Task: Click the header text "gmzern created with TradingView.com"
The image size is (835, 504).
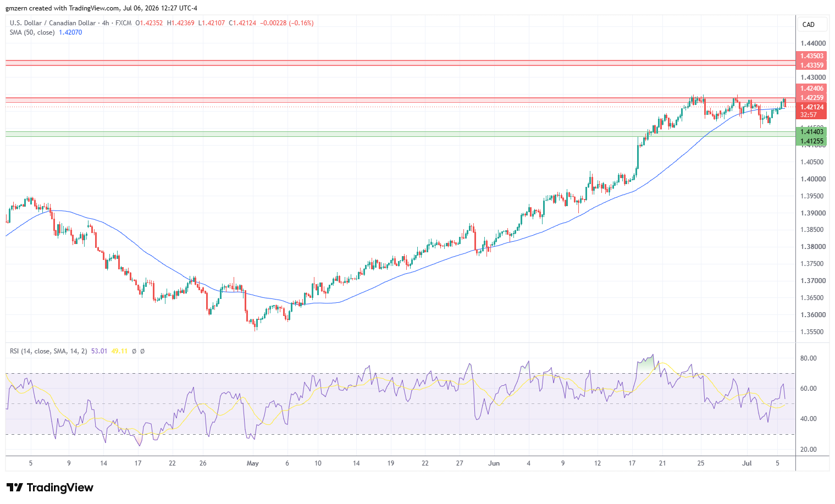Action: [x=62, y=8]
